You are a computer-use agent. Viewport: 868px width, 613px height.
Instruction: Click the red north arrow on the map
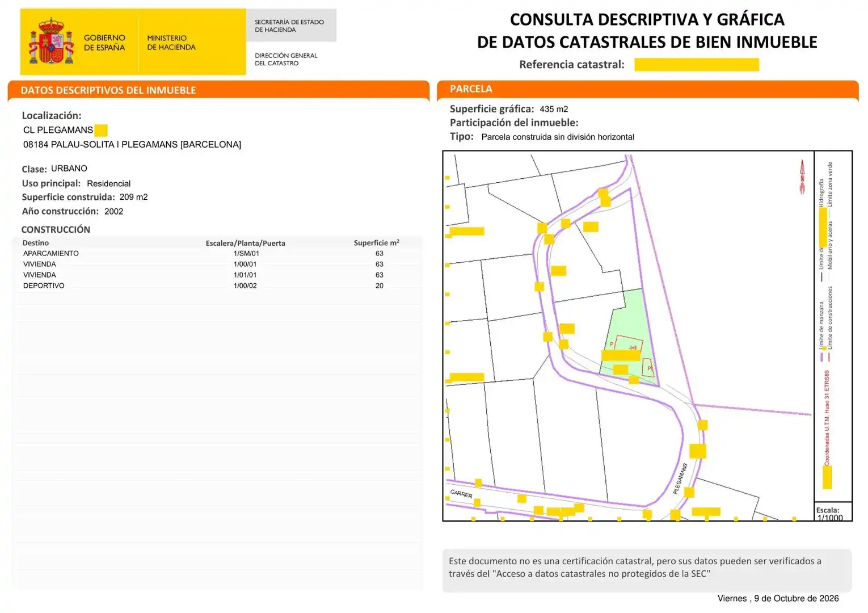point(802,177)
